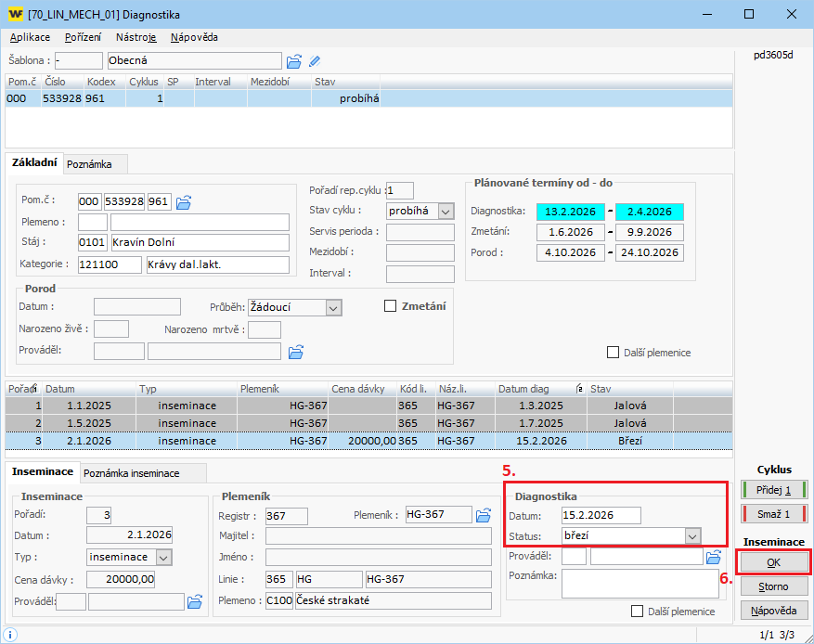Confirm insemination with the OK button
The width and height of the screenshot is (814, 644).
pyautogui.click(x=774, y=562)
